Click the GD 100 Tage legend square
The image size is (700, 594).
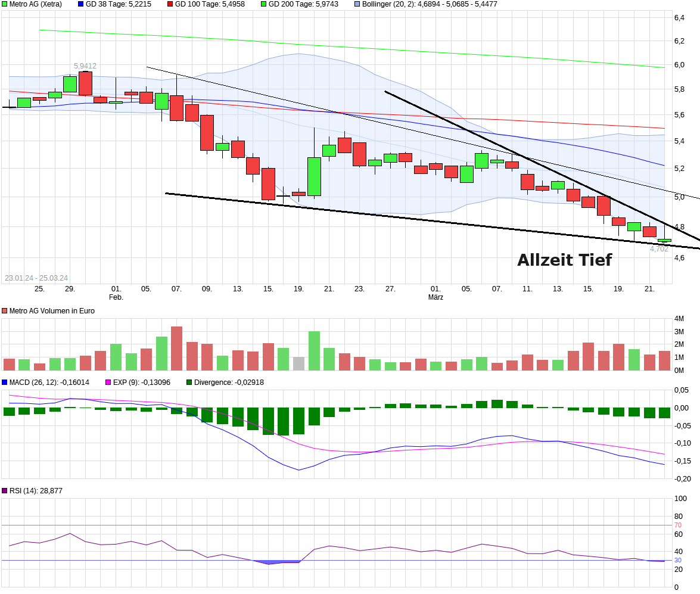click(170, 5)
